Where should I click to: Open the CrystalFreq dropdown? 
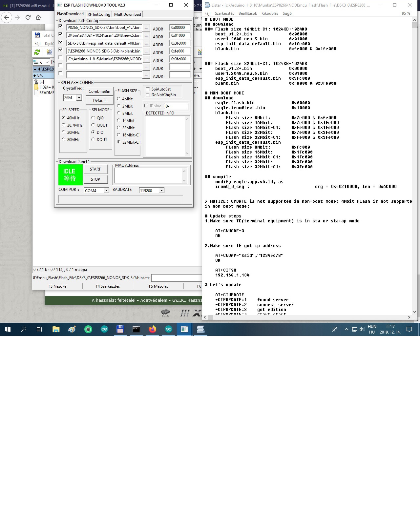click(79, 98)
